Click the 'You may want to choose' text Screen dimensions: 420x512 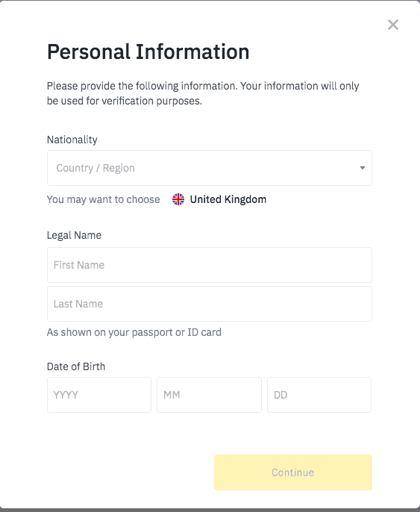[104, 199]
